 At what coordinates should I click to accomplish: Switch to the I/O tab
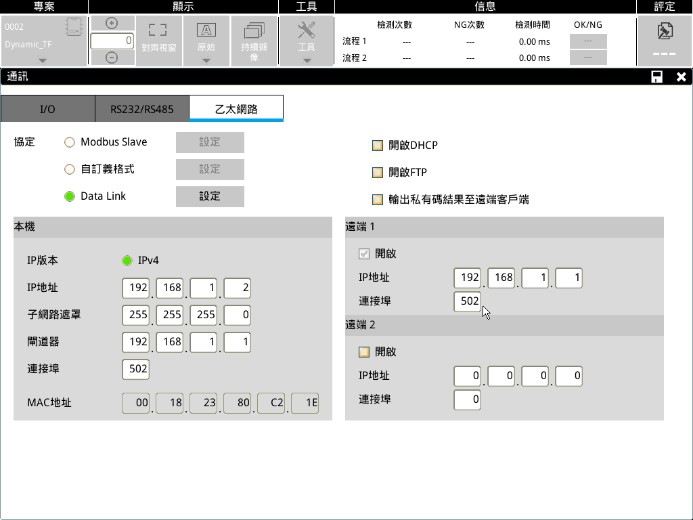point(47,109)
